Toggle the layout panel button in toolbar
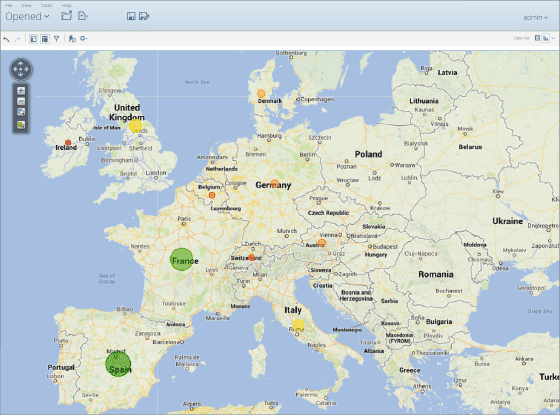 [33, 39]
